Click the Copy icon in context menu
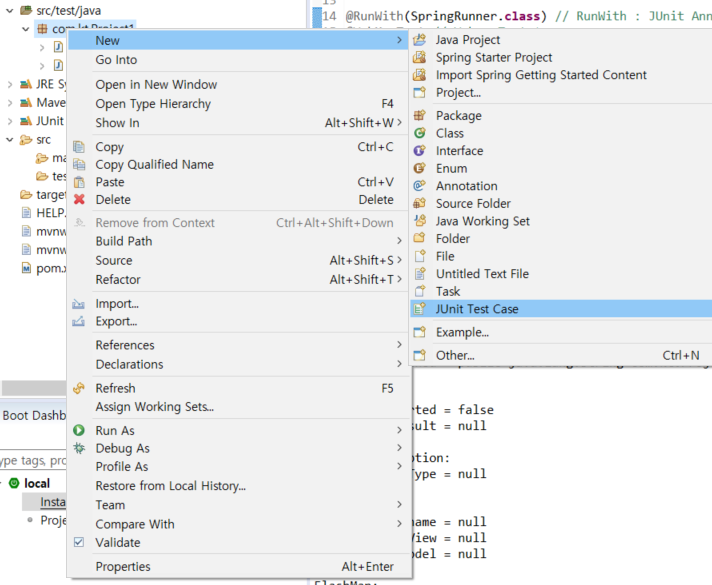This screenshot has width=712, height=585. pyautogui.click(x=79, y=147)
